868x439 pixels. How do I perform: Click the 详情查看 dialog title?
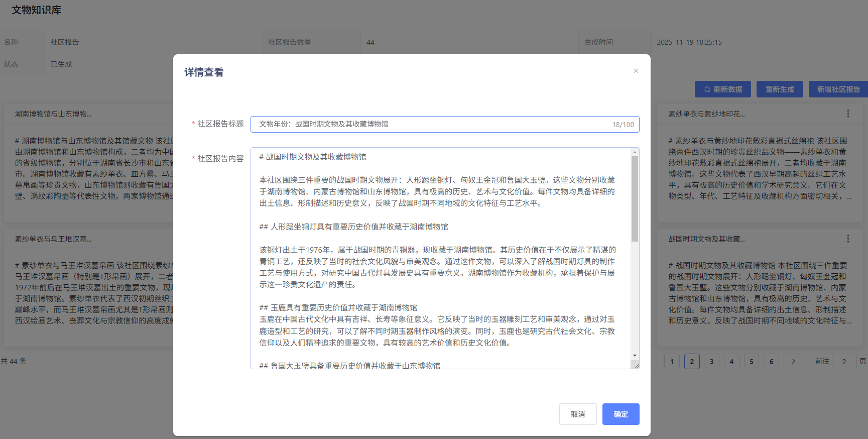click(204, 72)
